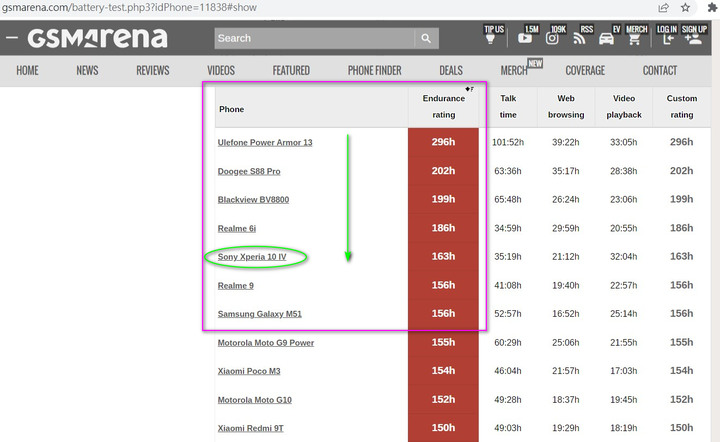
Task: Open the Featured menu item
Action: point(291,70)
